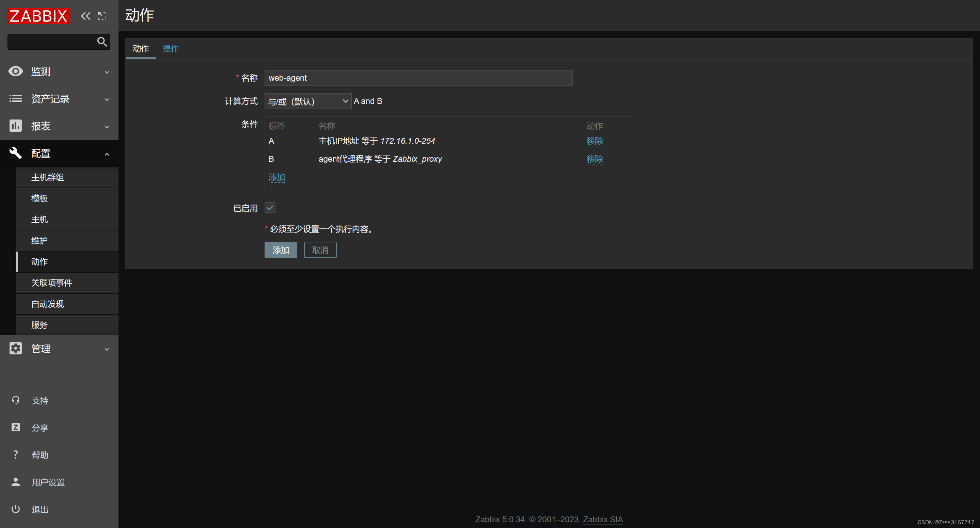Switch to the 操作 tab
This screenshot has width=980, height=528.
(x=171, y=49)
